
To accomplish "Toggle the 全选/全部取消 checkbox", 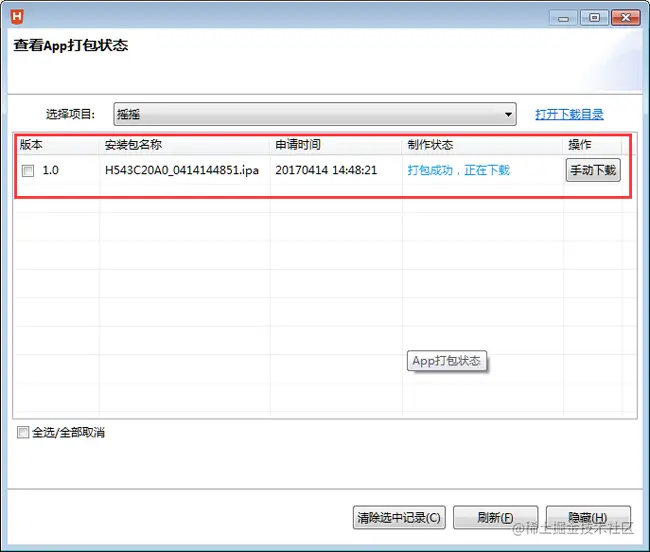I will pyautogui.click(x=23, y=432).
